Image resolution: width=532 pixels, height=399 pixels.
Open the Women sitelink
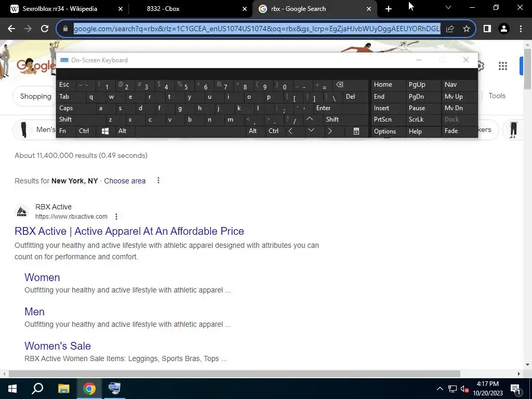[42, 277]
